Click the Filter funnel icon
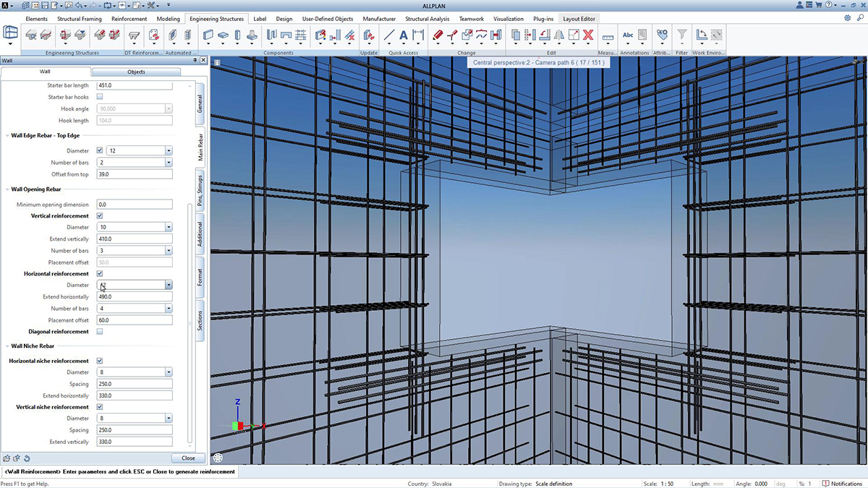Screen dimensions: 868x488 point(681,35)
